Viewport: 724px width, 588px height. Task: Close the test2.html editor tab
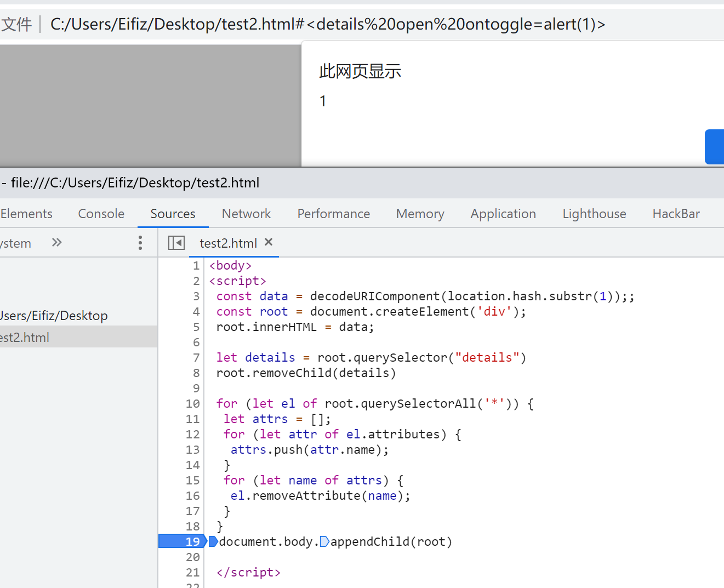click(x=269, y=242)
